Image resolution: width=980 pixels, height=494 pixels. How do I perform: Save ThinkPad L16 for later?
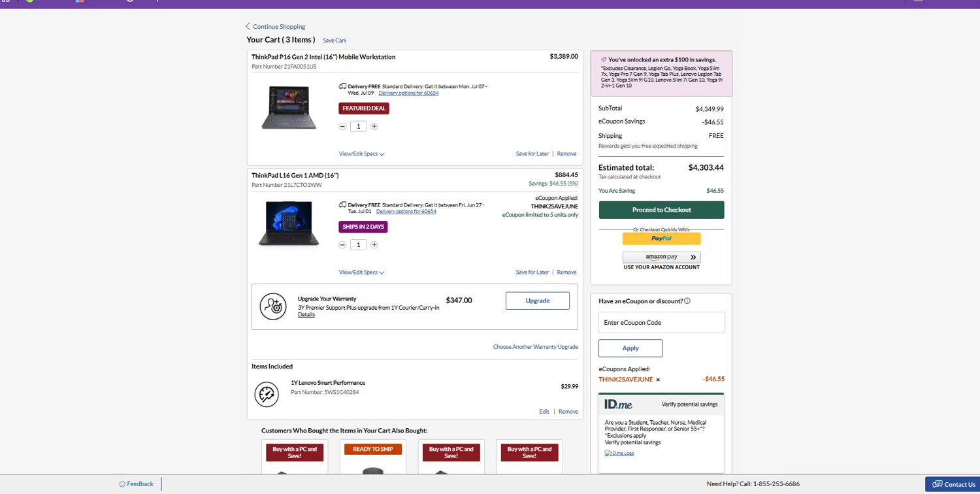[x=532, y=272]
